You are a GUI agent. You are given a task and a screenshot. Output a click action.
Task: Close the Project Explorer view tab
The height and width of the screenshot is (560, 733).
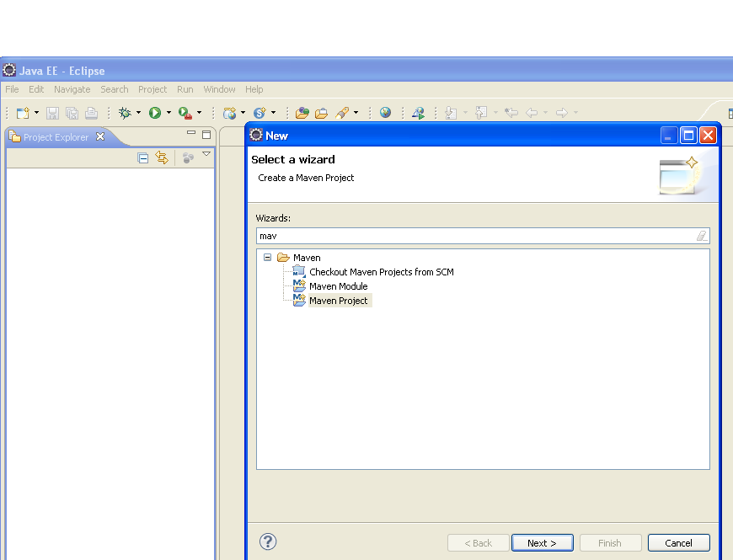click(x=100, y=137)
